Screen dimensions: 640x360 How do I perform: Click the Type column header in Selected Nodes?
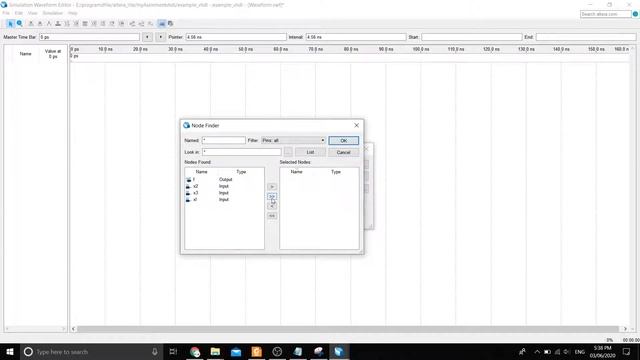pos(336,172)
